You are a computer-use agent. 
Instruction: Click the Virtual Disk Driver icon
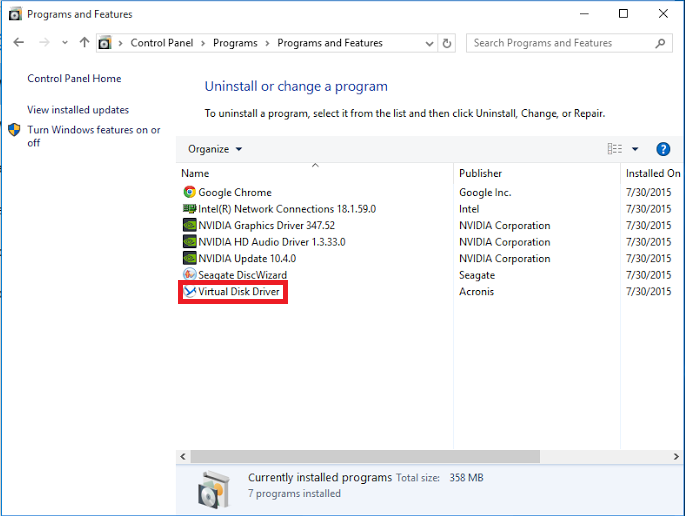click(189, 291)
